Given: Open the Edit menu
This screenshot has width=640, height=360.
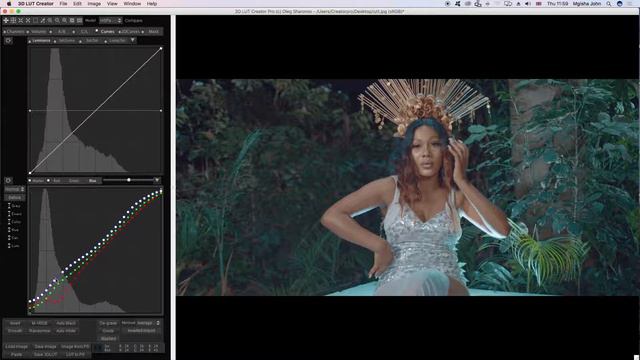Looking at the screenshot, I should [77, 4].
